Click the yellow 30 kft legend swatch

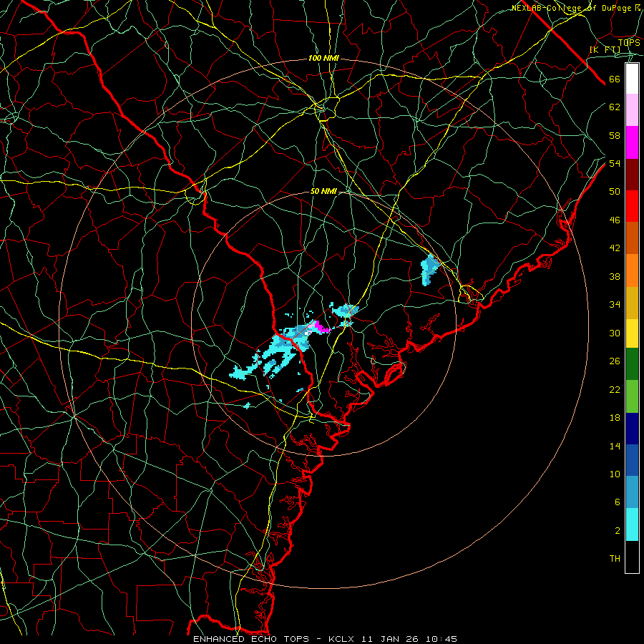click(632, 333)
